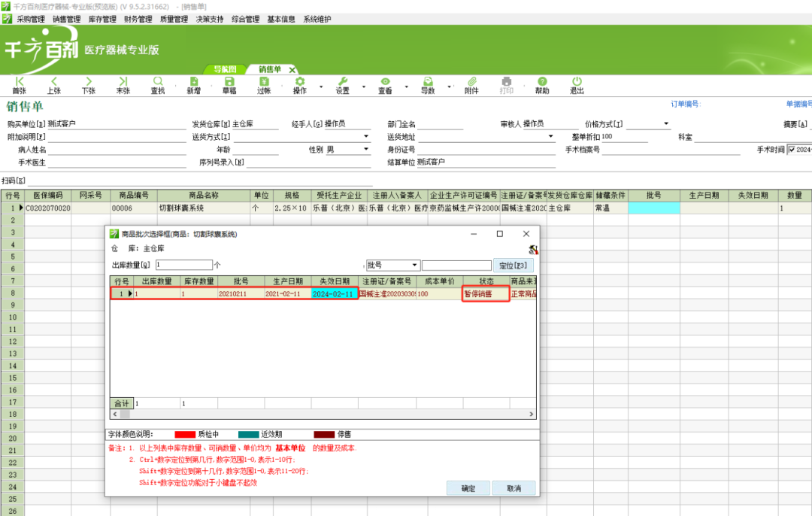Go to the first record (首张)
Screen dimensions: 812x516
(19, 85)
